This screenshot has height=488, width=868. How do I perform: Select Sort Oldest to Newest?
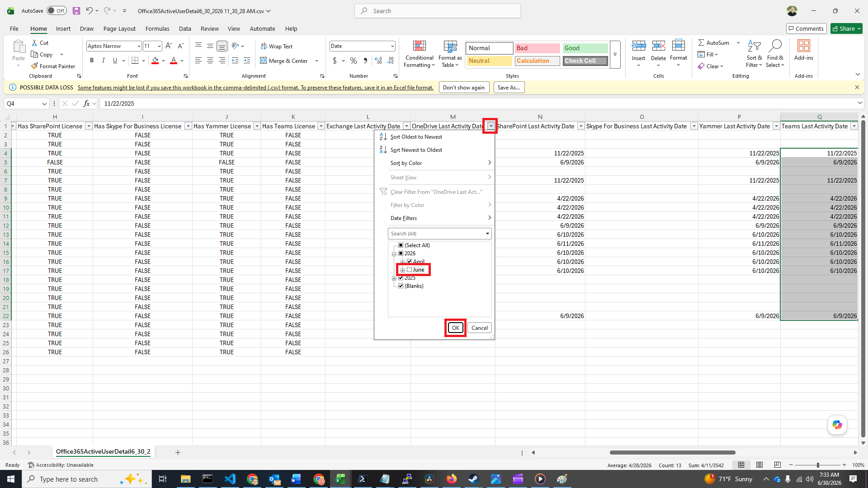click(x=434, y=137)
